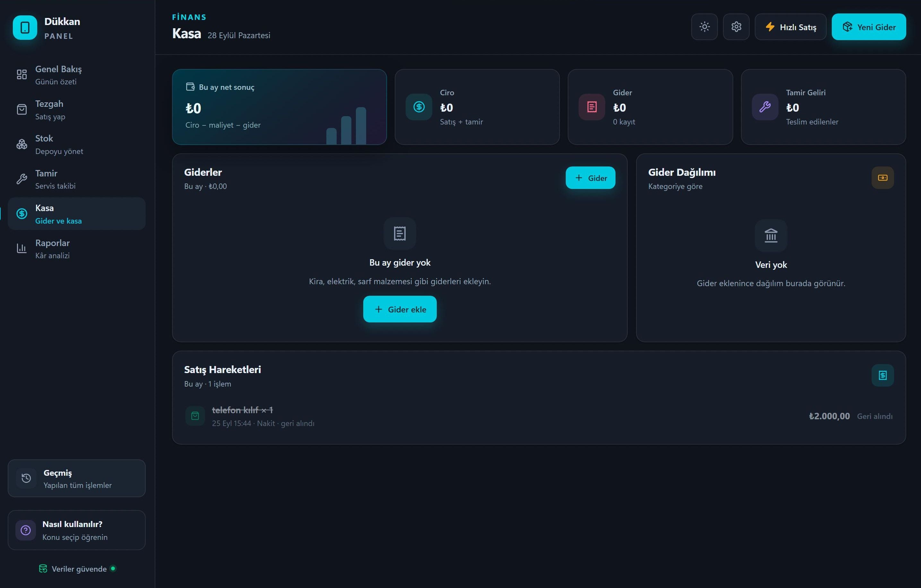This screenshot has width=921, height=588.
Task: Click the + Gider button in Giderler
Action: pos(590,178)
